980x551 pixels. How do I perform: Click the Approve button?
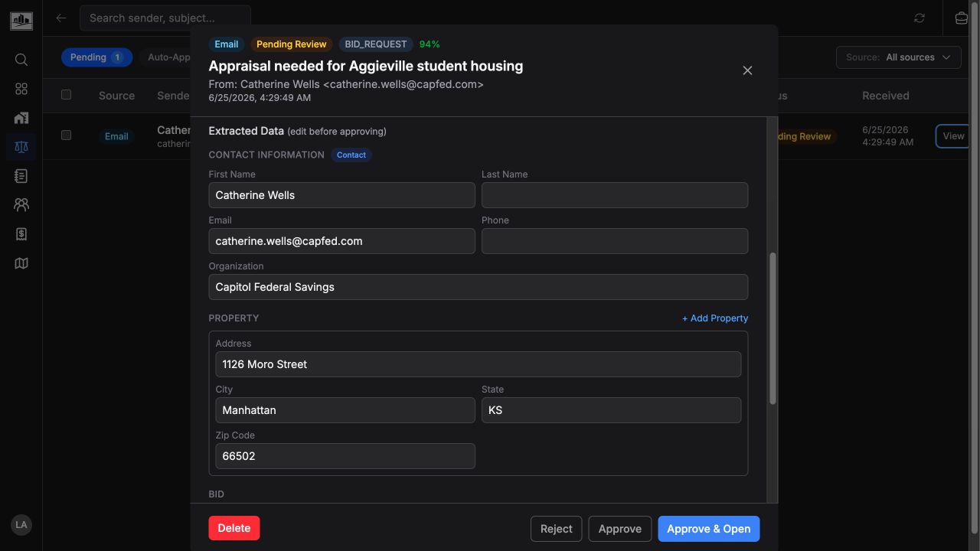pyautogui.click(x=620, y=529)
